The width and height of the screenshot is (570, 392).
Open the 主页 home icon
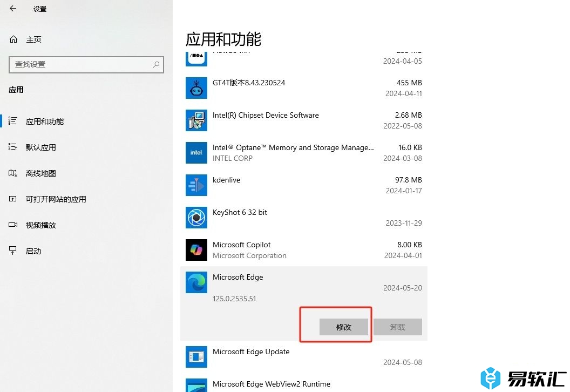[x=13, y=39]
